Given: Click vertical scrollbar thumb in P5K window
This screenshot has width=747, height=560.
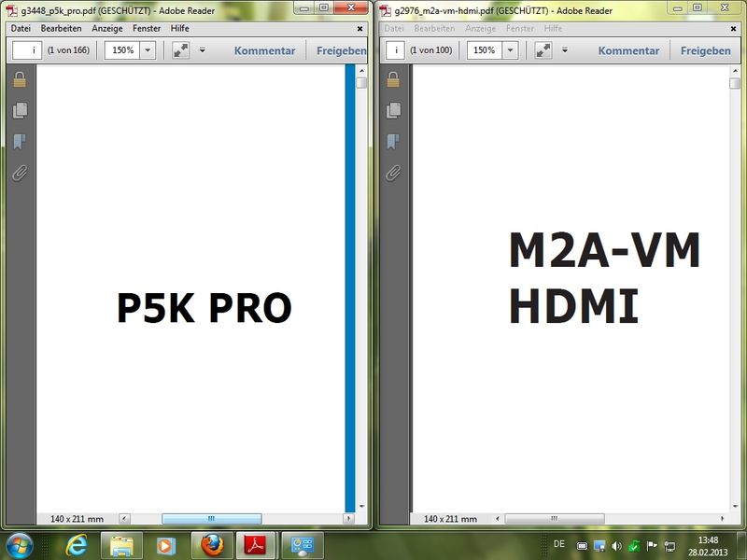Looking at the screenshot, I should pyautogui.click(x=361, y=83).
